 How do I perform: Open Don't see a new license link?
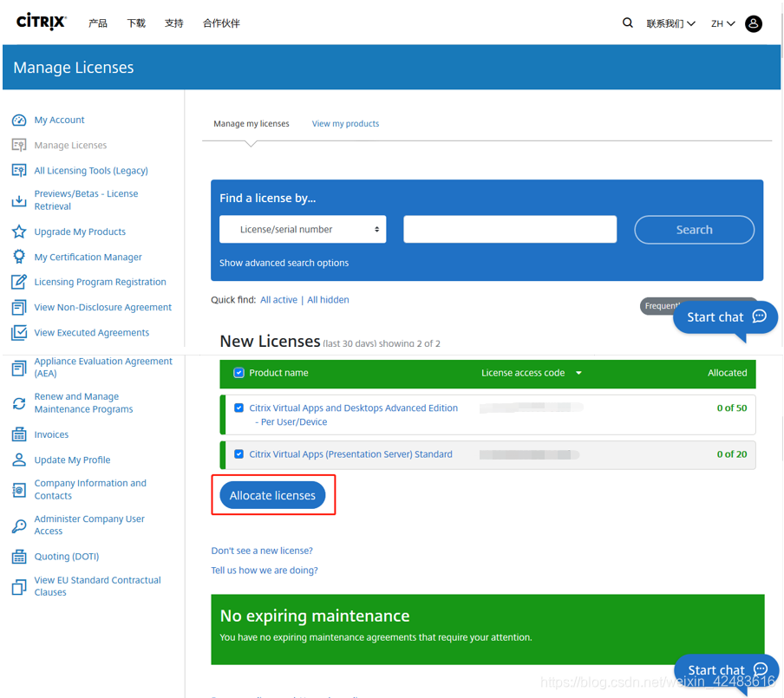(262, 551)
